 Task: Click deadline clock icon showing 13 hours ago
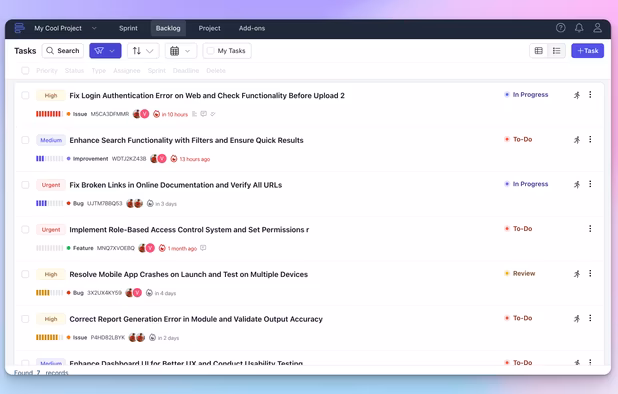[174, 159]
